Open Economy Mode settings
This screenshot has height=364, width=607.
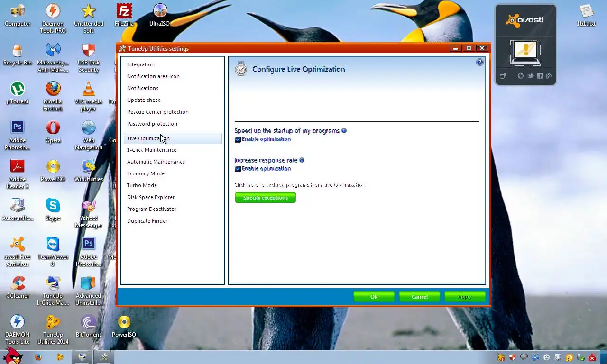point(146,173)
